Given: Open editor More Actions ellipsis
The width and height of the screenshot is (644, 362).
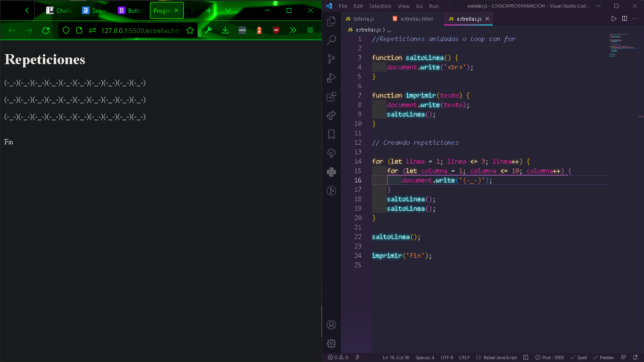Looking at the screenshot, I should coord(635,19).
